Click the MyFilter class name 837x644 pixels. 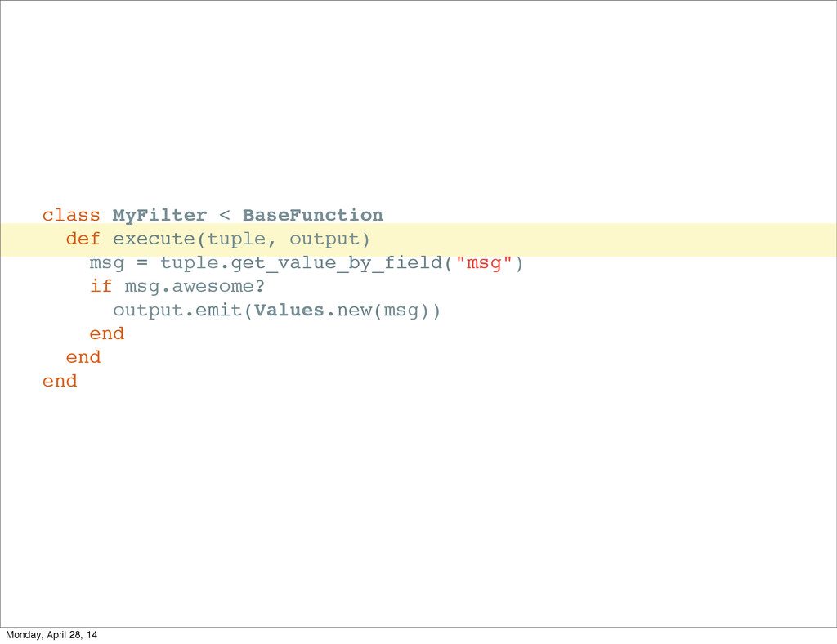pos(159,215)
